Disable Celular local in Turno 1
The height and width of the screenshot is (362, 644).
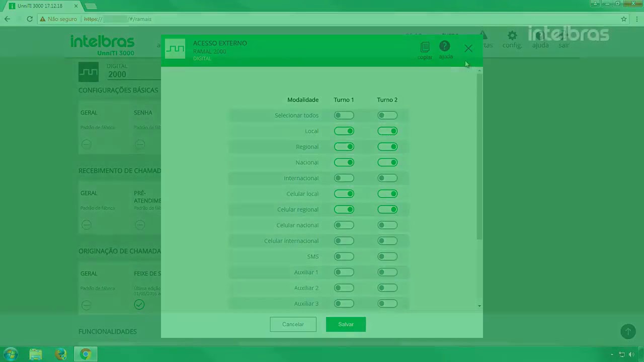coord(344,194)
